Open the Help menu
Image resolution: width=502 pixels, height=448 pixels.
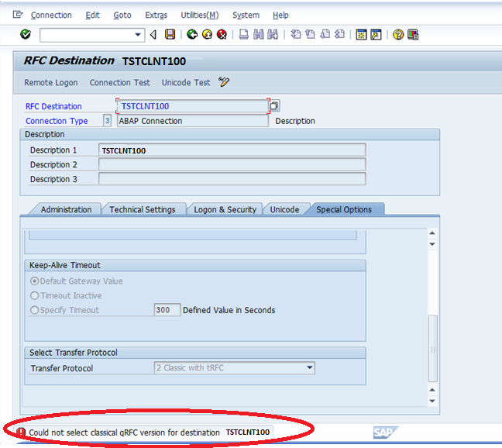[280, 15]
